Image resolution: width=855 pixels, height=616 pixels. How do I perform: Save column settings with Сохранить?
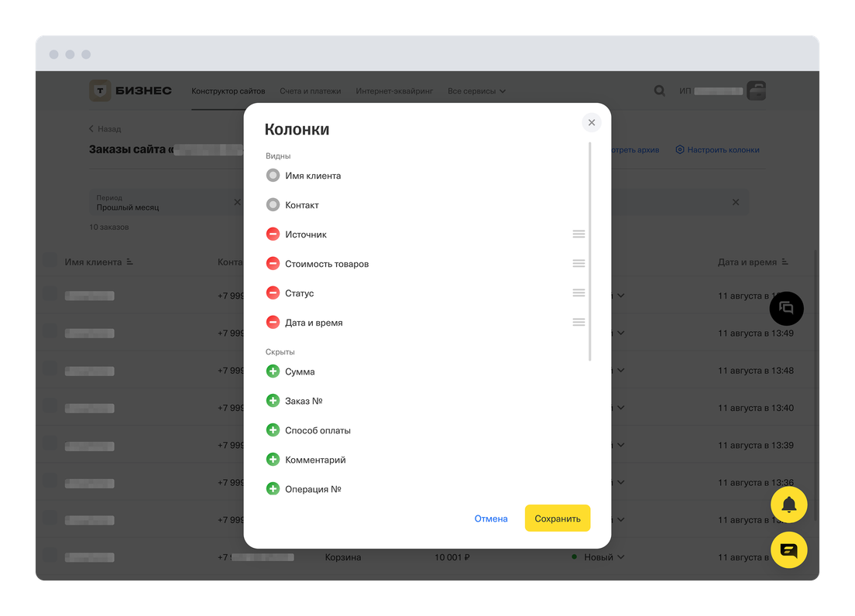click(558, 518)
